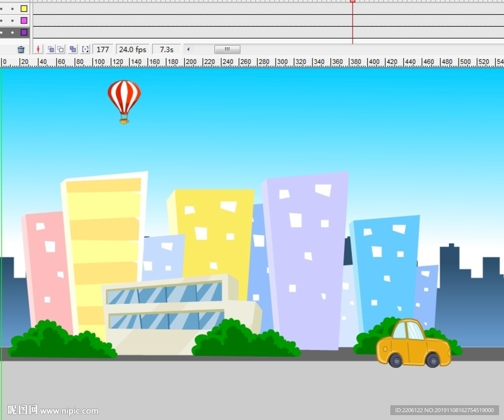Click the current frame field showing 177
This screenshot has width=504, height=420.
103,49
